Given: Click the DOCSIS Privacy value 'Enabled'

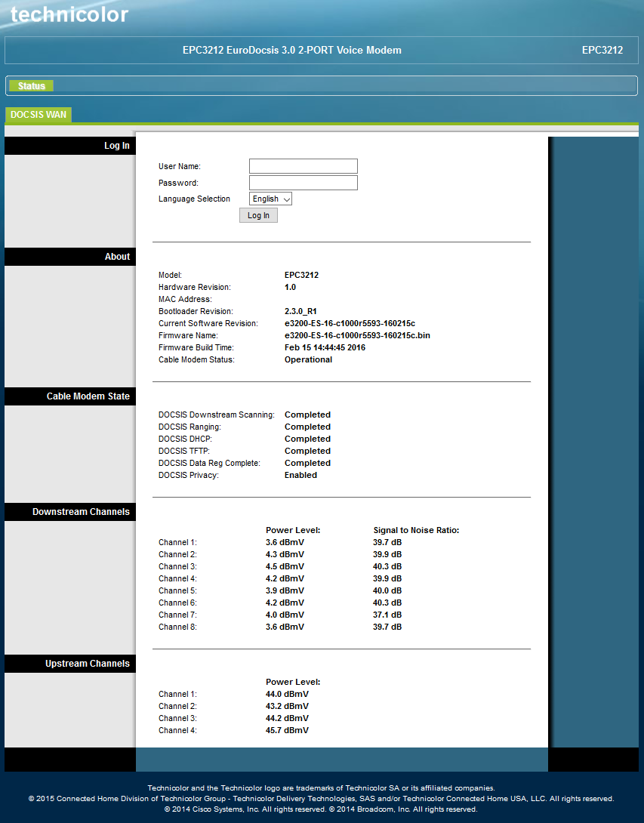Looking at the screenshot, I should coord(300,475).
